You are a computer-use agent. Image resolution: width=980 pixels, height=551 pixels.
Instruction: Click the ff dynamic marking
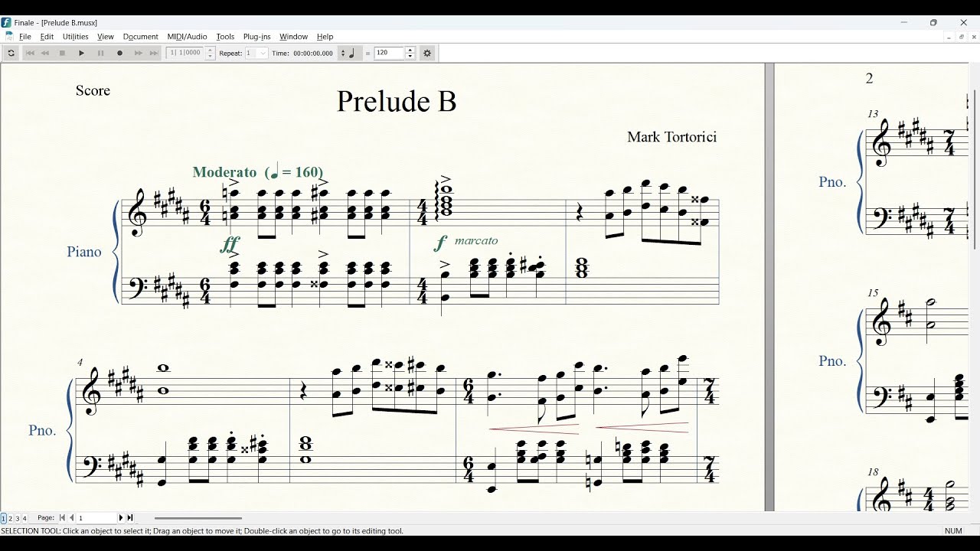click(x=230, y=245)
